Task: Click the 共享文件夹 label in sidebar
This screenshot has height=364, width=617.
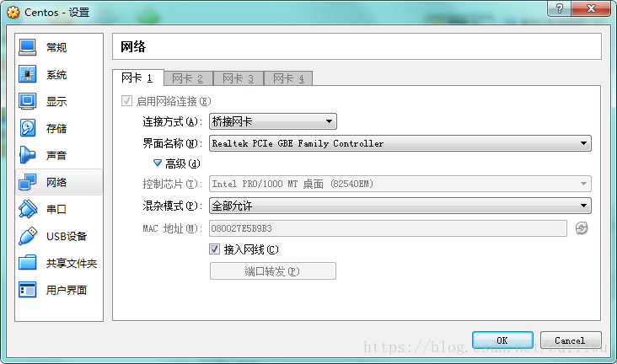Action: (x=71, y=263)
